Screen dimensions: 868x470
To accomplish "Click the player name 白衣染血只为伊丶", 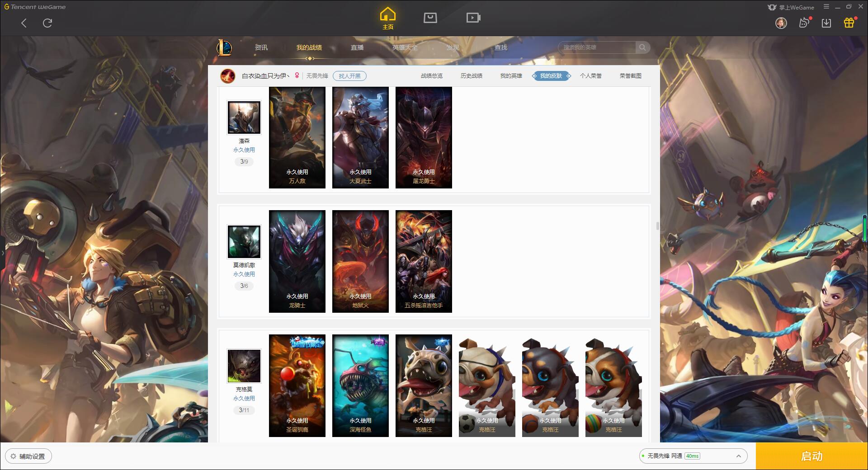I will click(x=266, y=76).
